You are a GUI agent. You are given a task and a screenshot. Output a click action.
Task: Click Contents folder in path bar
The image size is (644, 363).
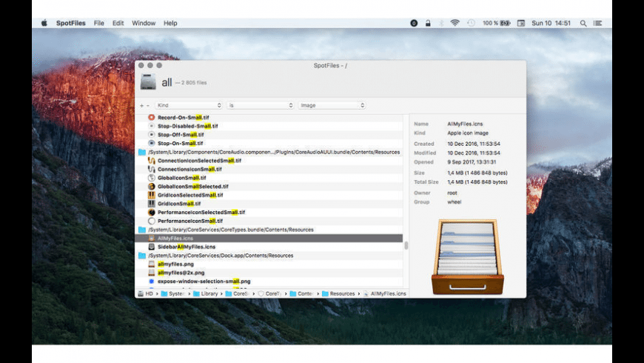tap(302, 293)
